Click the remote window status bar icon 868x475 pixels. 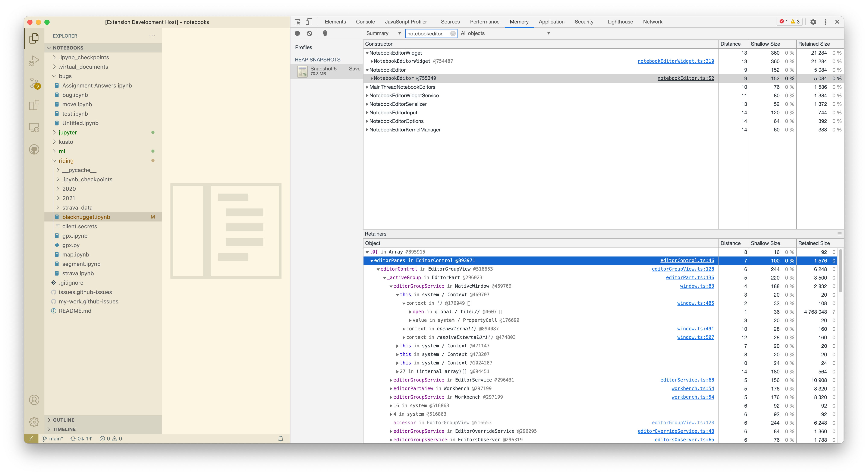31,439
